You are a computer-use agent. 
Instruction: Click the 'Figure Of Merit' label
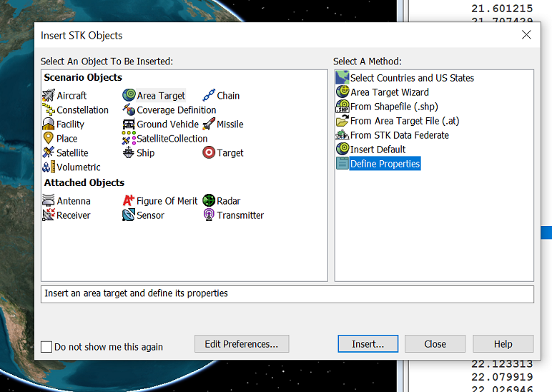[x=167, y=201]
